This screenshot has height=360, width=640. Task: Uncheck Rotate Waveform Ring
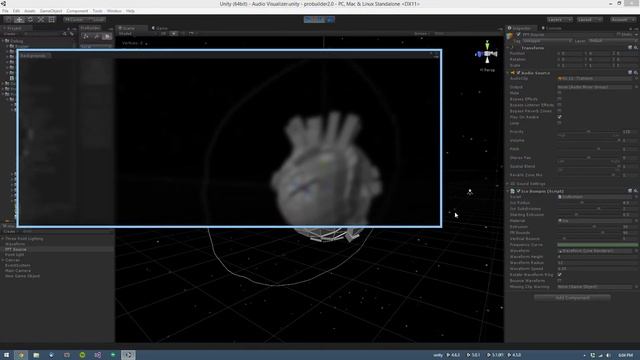point(559,275)
